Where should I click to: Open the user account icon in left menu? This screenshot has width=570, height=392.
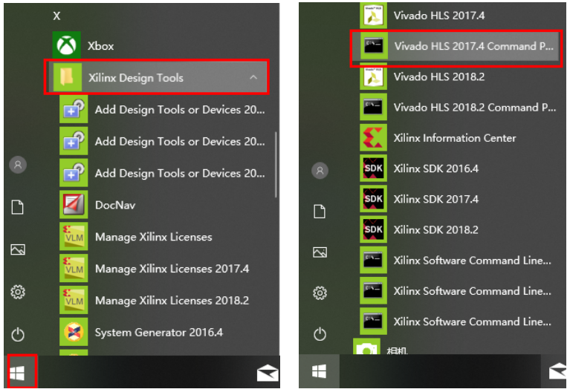tap(18, 165)
